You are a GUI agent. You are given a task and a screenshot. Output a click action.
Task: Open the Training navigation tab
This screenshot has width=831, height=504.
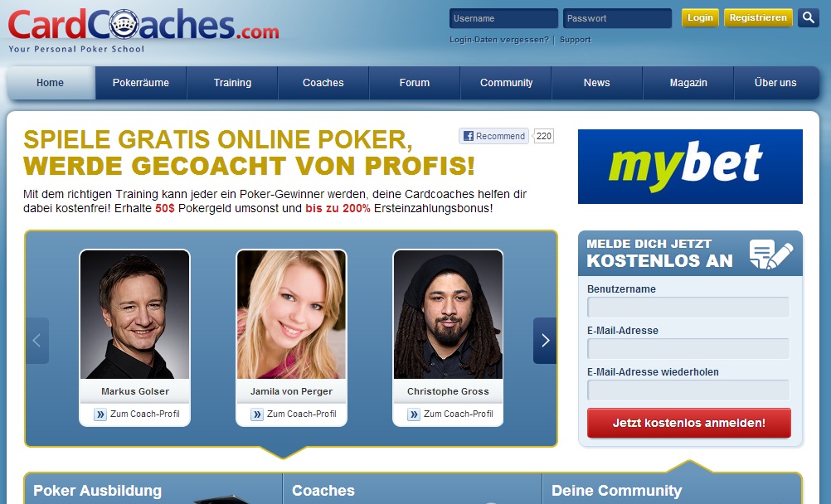[233, 83]
